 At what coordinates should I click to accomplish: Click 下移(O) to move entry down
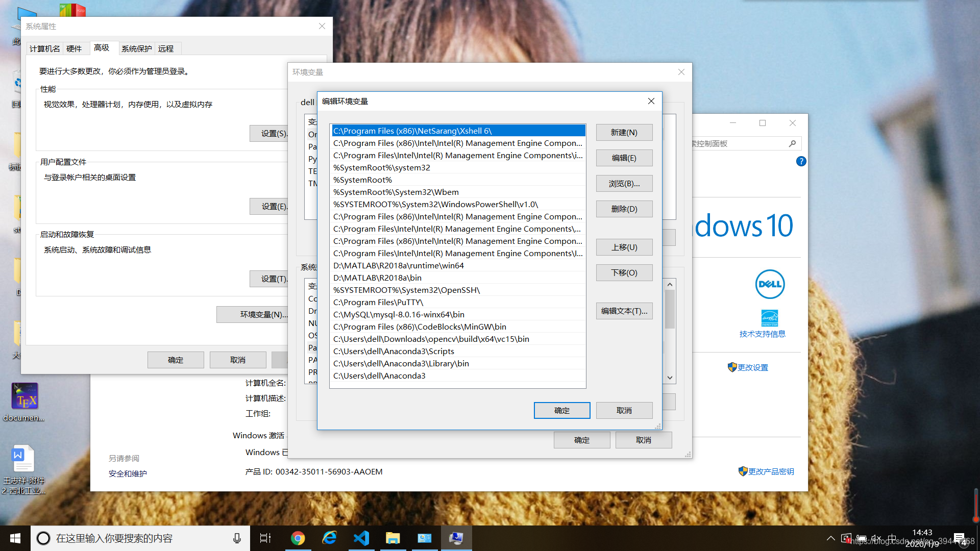[624, 273]
